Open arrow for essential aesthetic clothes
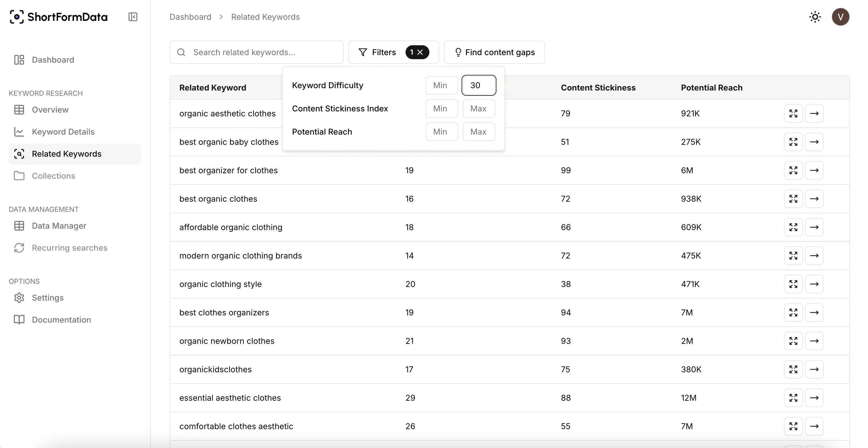This screenshot has width=868, height=448. pyautogui.click(x=814, y=398)
